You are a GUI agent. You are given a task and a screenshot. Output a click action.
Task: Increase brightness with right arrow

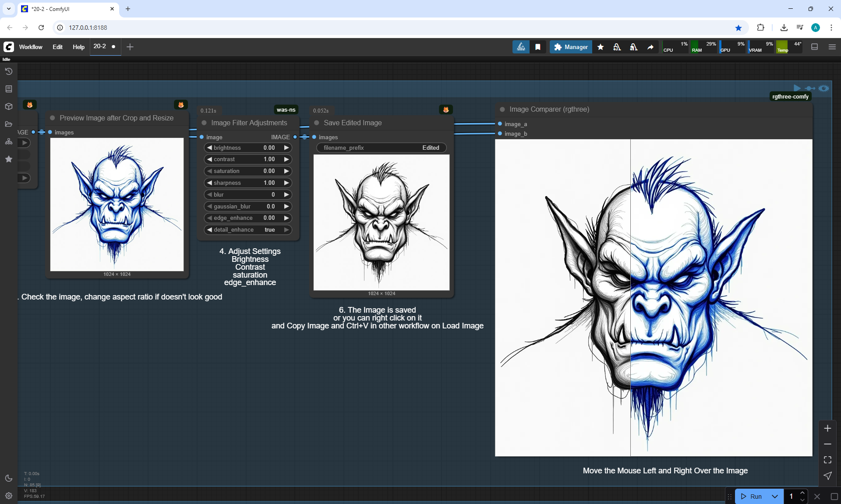(286, 148)
